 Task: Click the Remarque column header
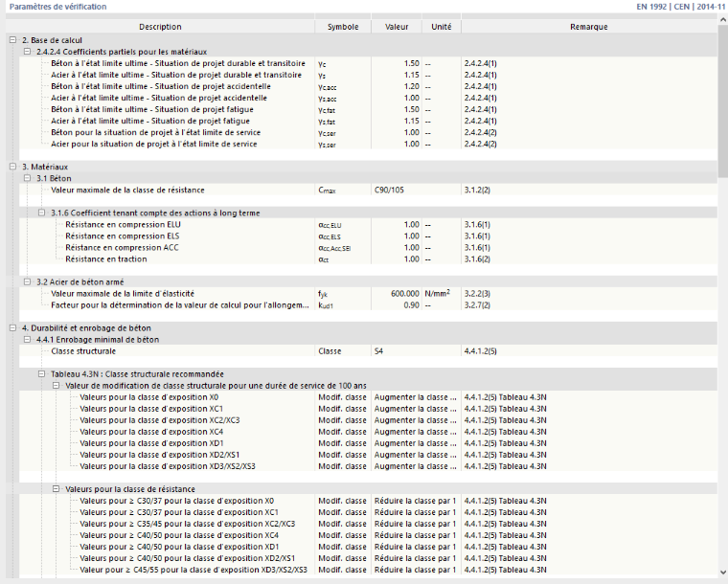pyautogui.click(x=589, y=27)
